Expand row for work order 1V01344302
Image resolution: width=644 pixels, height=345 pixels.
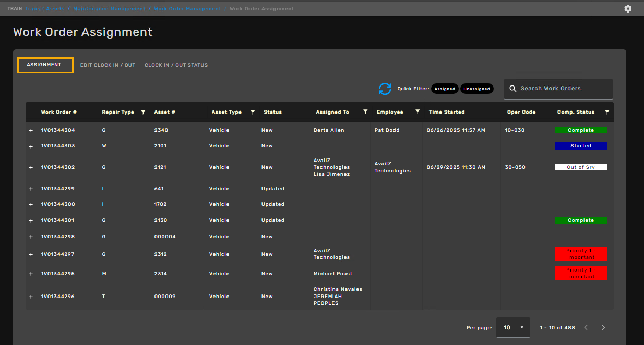(31, 168)
